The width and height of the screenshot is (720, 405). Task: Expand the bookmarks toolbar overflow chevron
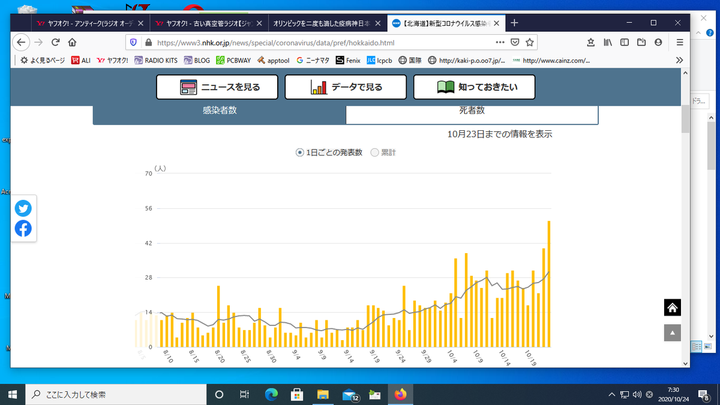[680, 60]
